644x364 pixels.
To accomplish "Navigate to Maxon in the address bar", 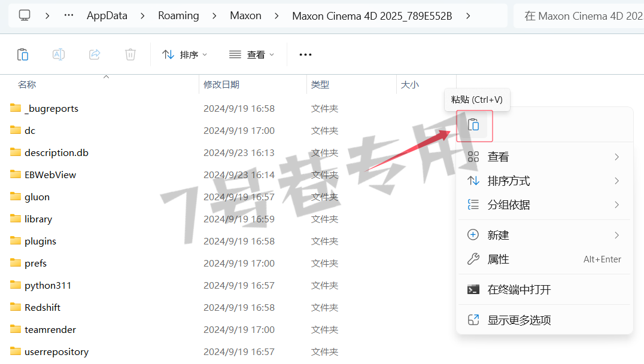I will 245,16.
